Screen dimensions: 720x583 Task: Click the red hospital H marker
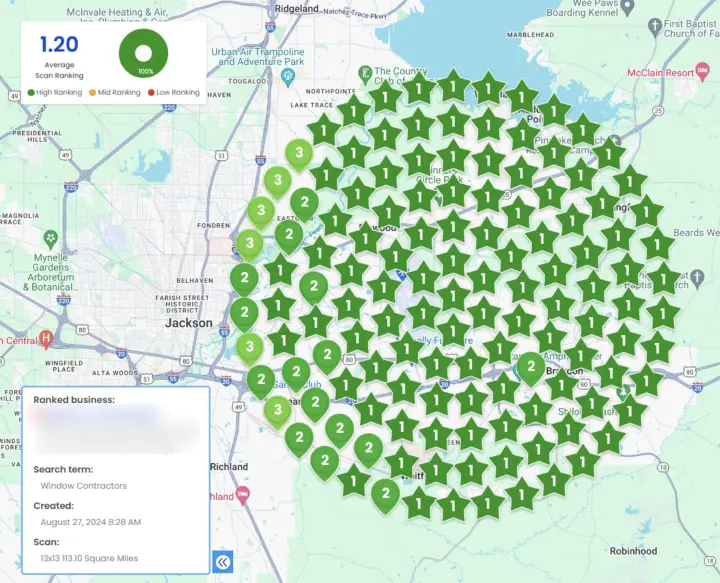point(45,338)
